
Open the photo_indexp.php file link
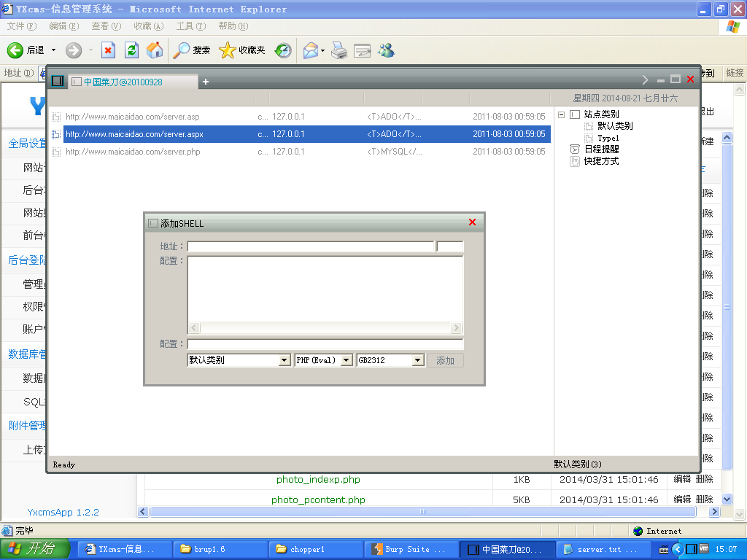(x=318, y=480)
